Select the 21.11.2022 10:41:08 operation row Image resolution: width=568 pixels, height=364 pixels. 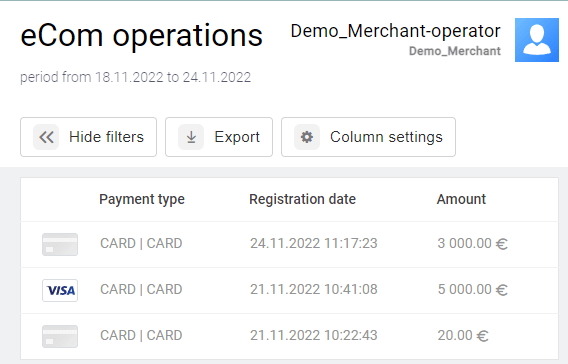(289, 290)
